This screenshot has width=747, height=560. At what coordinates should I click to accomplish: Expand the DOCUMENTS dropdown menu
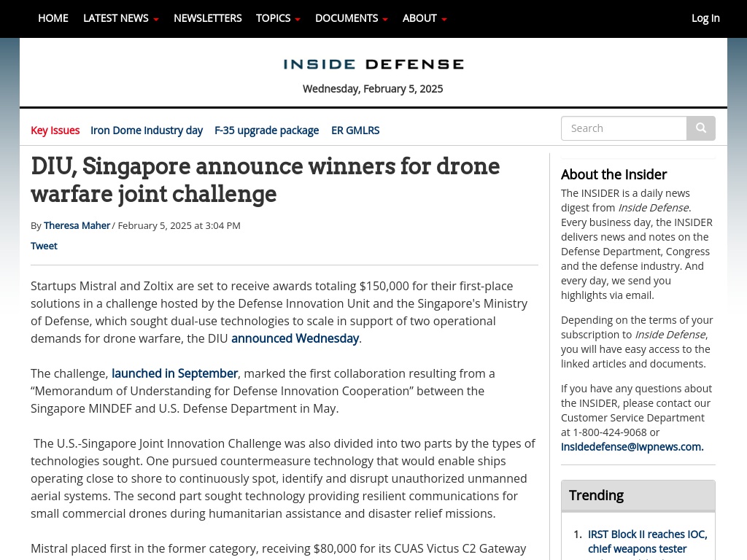pyautogui.click(x=352, y=18)
